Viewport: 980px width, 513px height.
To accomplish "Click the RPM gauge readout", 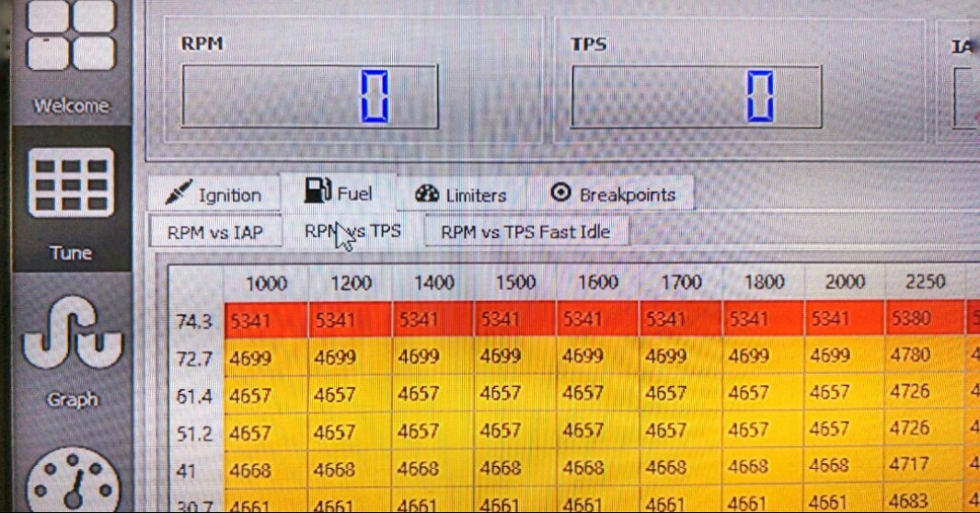I will click(x=310, y=97).
